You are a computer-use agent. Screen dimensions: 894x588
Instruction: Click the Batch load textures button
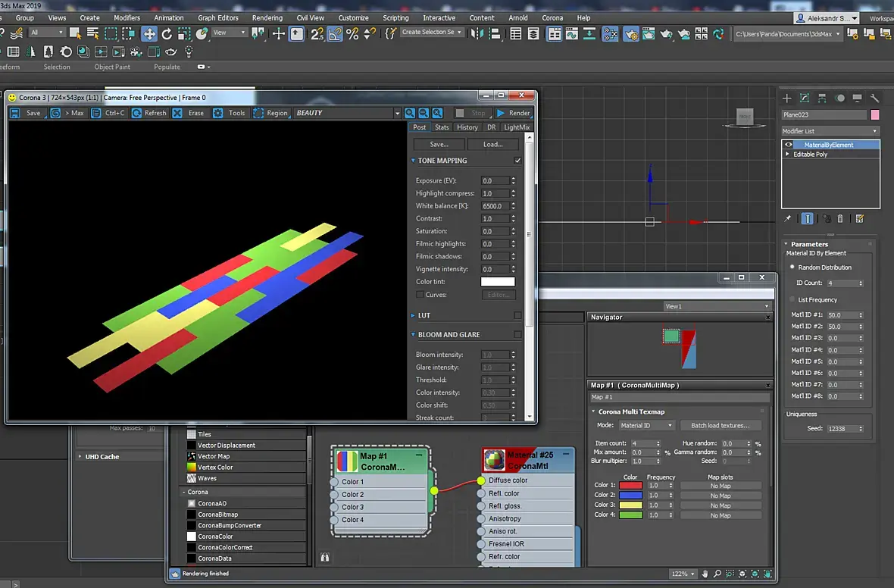[x=720, y=425]
